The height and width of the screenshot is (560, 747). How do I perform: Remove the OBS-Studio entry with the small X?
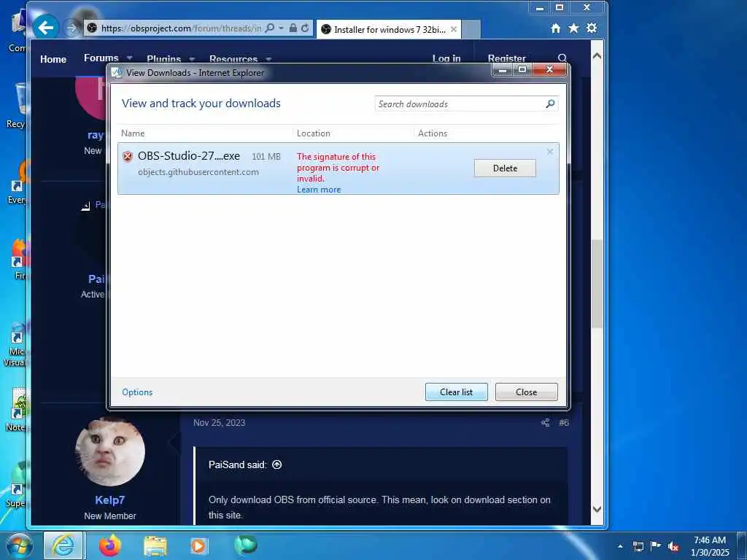coord(550,152)
